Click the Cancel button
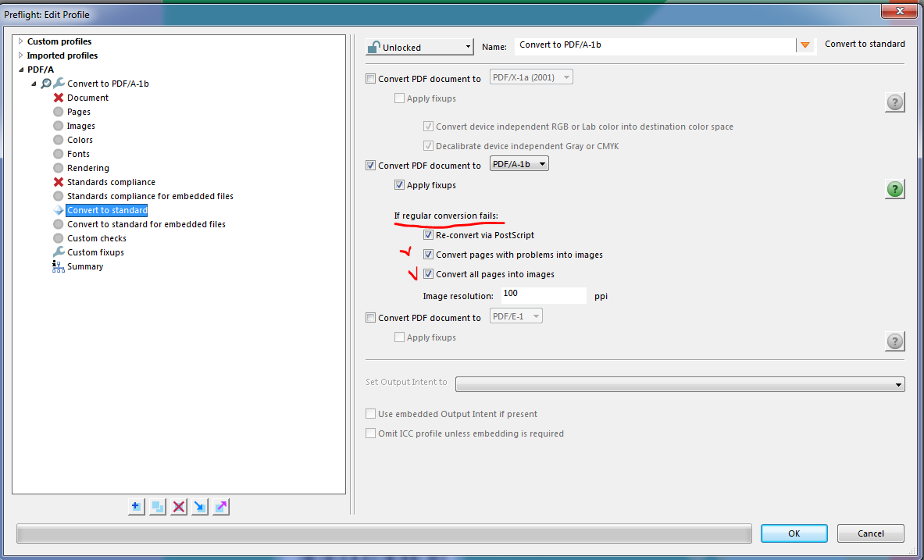This screenshot has width=924, height=560. point(870,533)
